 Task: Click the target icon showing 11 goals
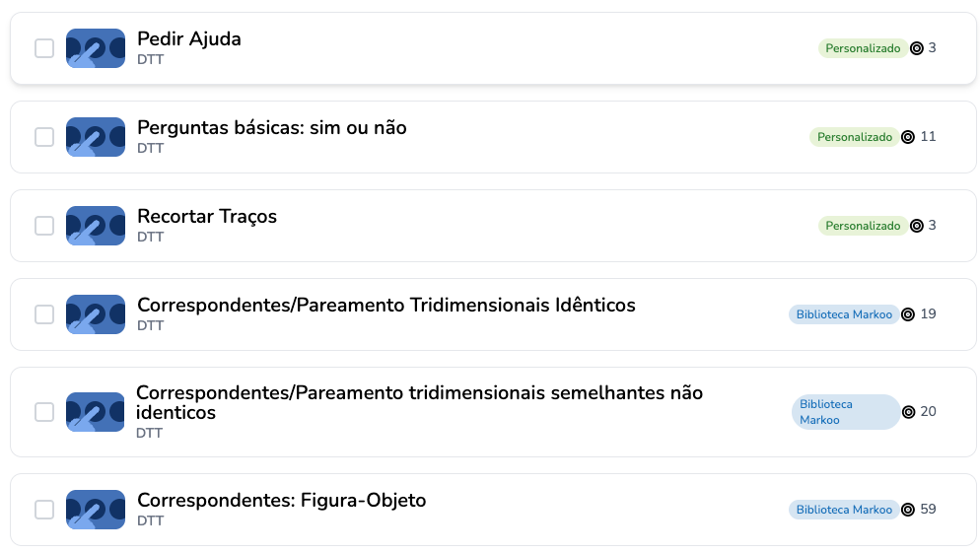click(x=908, y=137)
